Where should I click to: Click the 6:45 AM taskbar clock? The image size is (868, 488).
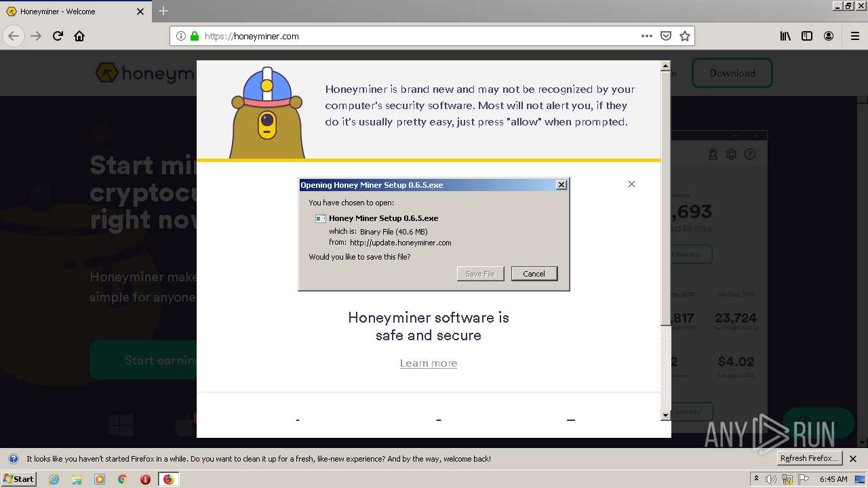point(833,479)
